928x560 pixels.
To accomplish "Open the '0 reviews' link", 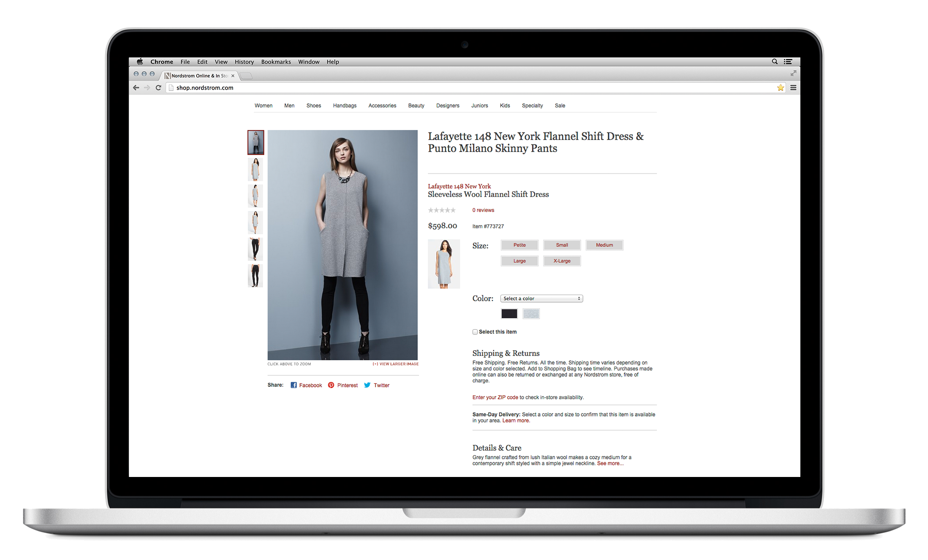I will 483,210.
